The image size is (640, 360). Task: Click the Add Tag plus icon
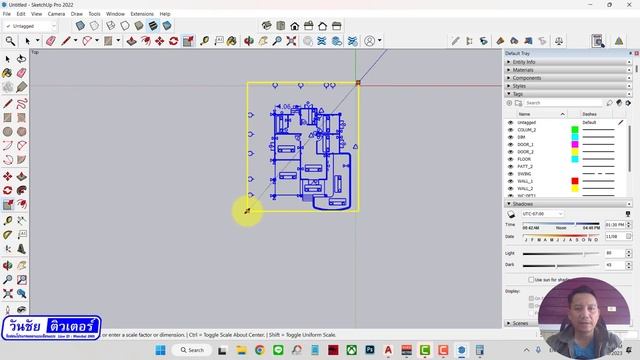[509, 103]
